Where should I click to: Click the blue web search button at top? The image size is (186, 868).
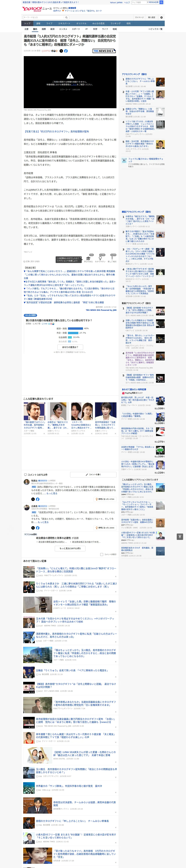[161, 2]
